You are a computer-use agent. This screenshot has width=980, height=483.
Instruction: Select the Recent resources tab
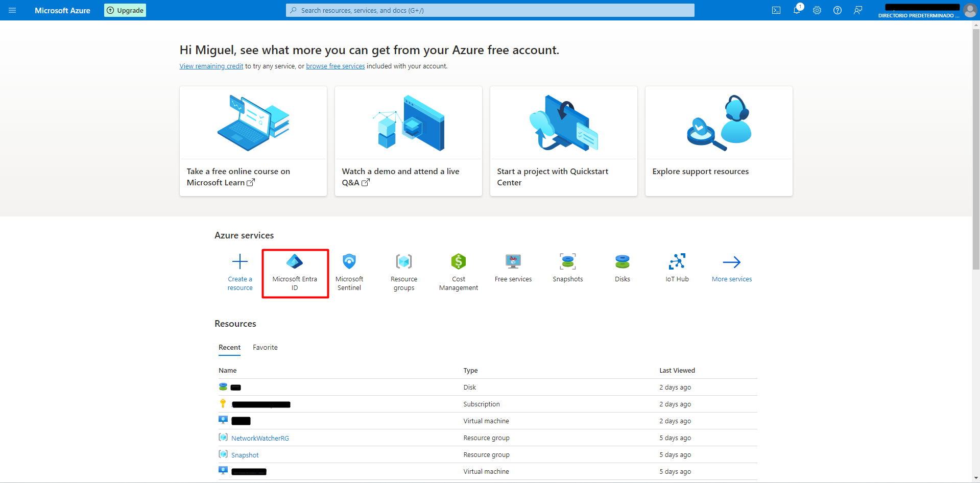click(x=229, y=347)
